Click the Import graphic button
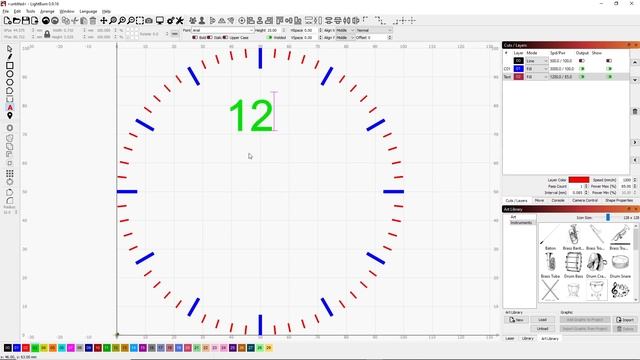This screenshot has width=640, height=360. coord(625,320)
